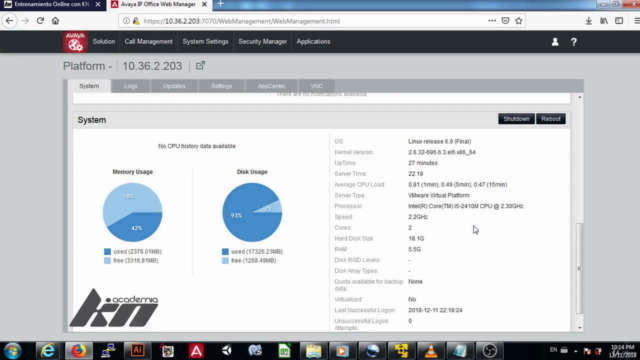Click the Hard Disk Size value 18.1G

point(416,238)
